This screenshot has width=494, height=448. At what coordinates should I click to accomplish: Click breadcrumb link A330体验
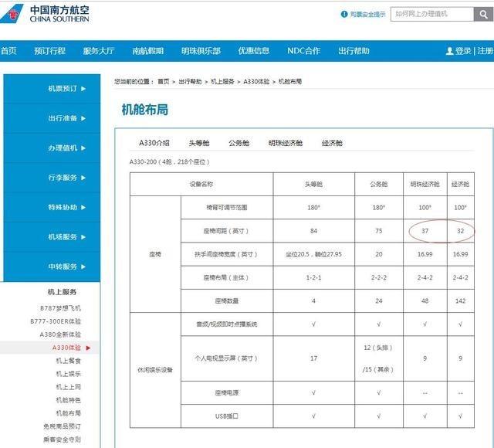pos(256,82)
